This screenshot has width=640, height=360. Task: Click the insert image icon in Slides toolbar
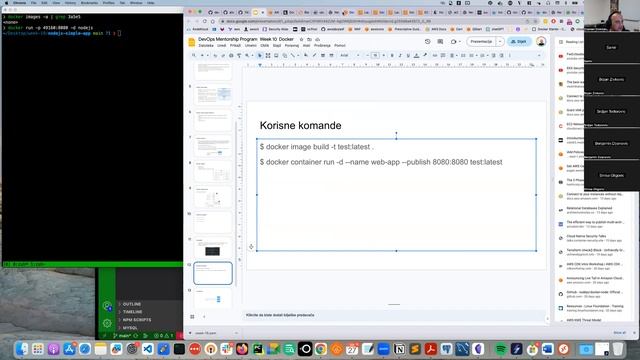276,55
